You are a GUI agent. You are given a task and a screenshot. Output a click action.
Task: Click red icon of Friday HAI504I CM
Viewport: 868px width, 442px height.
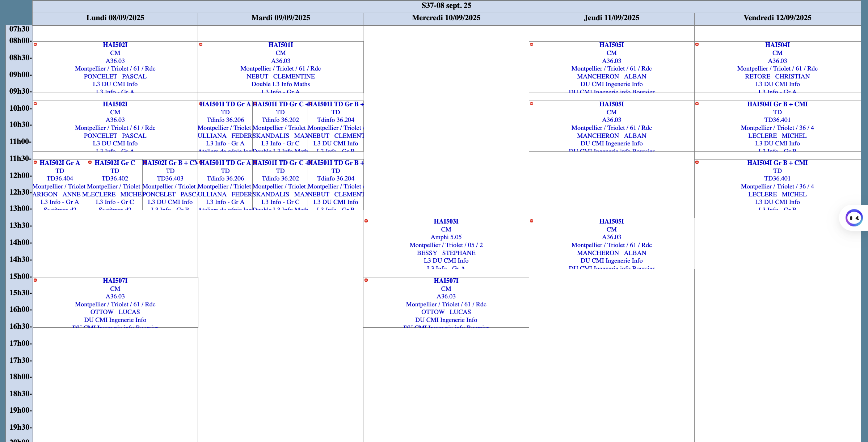pos(697,44)
